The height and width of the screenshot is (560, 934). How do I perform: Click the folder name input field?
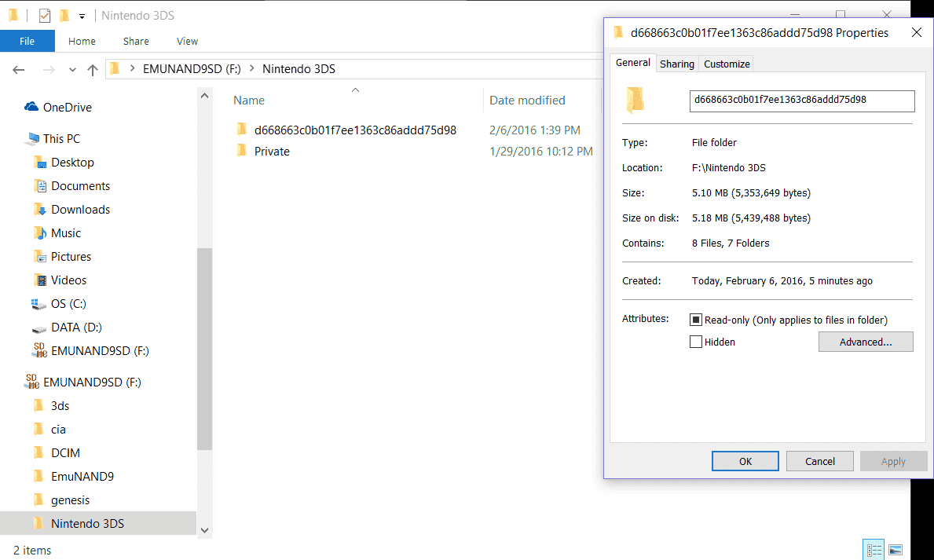pos(802,101)
